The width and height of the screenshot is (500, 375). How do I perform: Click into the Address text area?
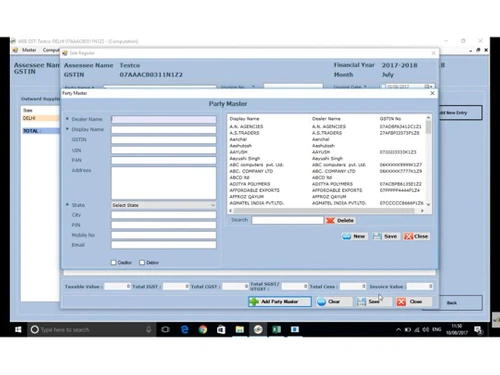[163, 183]
